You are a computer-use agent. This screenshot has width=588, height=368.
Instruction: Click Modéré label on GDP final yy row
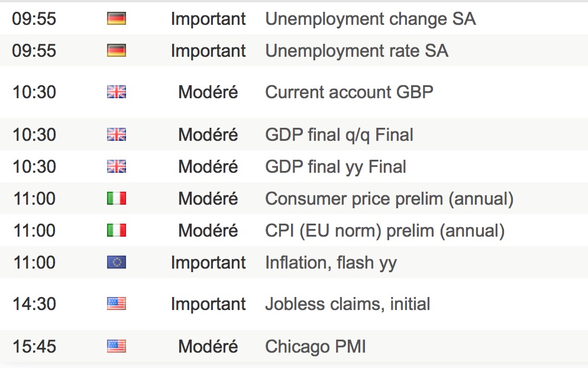pos(208,167)
